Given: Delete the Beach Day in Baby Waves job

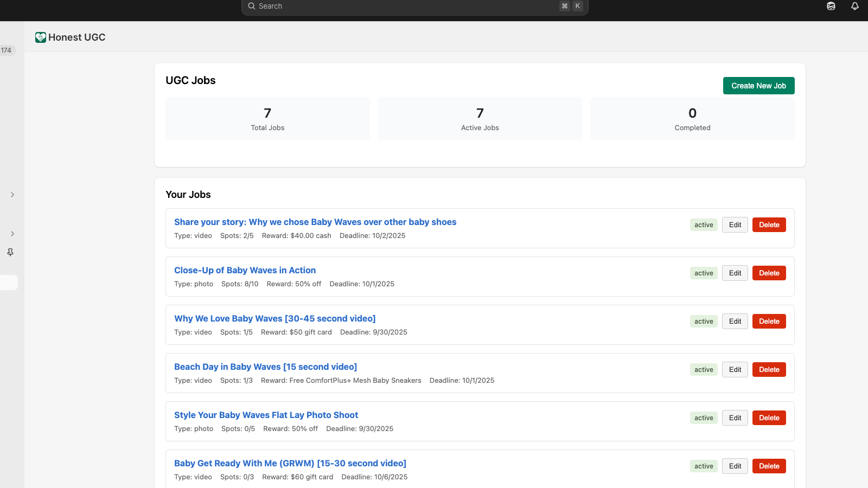Looking at the screenshot, I should pyautogui.click(x=769, y=370).
